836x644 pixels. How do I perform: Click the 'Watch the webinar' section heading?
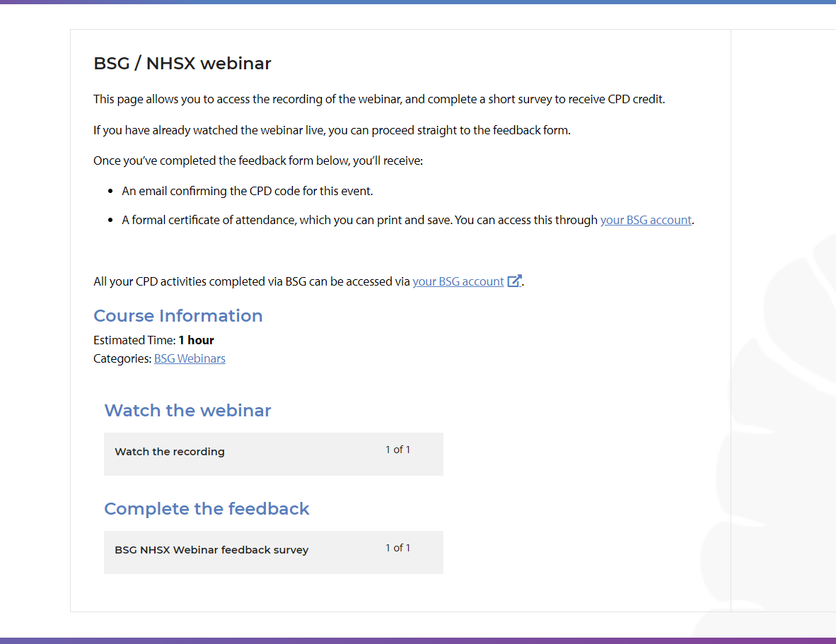click(187, 410)
